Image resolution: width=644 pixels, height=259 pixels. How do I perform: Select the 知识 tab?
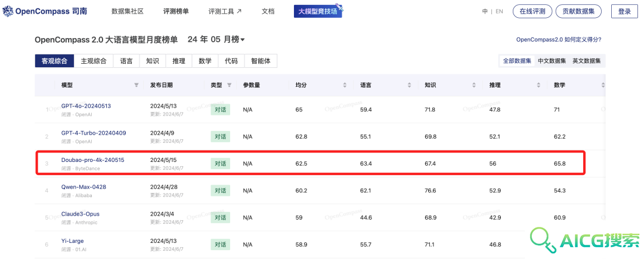(153, 61)
